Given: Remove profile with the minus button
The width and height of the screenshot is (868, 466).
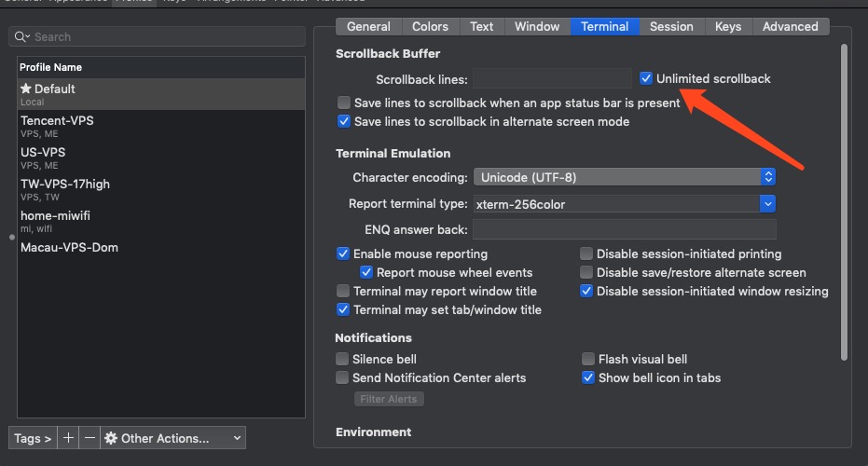Looking at the screenshot, I should pos(90,438).
